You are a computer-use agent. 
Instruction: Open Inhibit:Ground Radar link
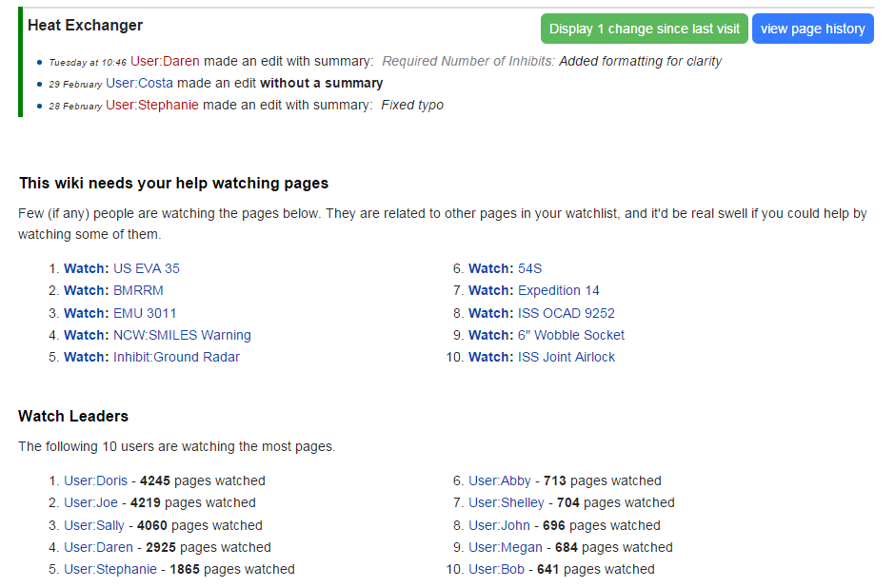[176, 357]
